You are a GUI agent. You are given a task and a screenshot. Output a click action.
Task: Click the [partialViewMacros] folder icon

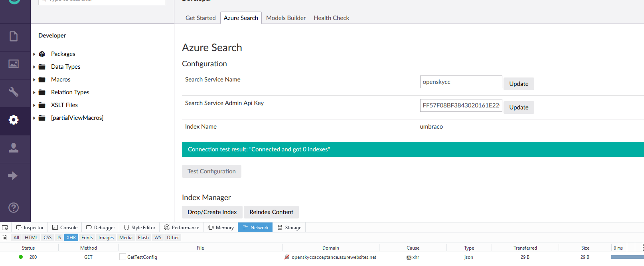point(42,118)
